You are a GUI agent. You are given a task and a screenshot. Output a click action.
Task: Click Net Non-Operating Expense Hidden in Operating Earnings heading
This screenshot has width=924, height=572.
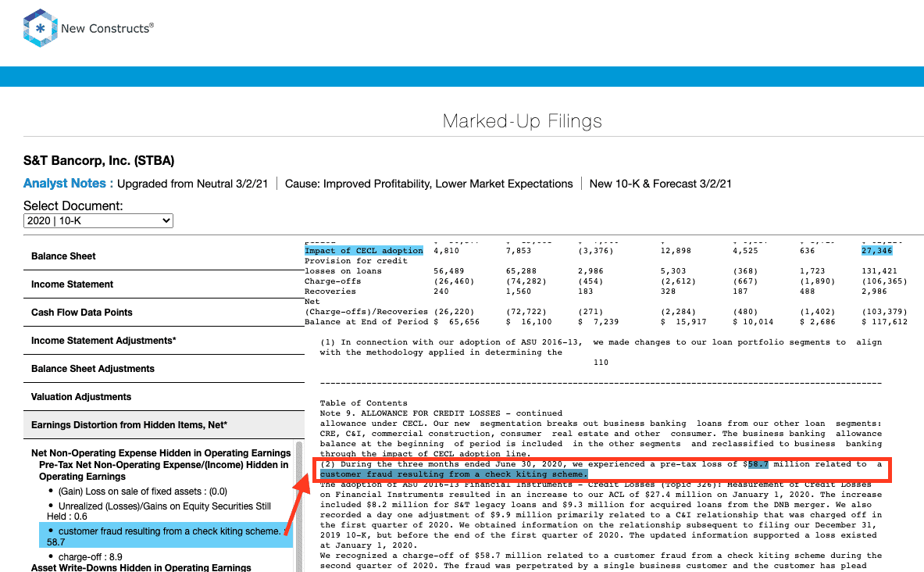pyautogui.click(x=161, y=453)
